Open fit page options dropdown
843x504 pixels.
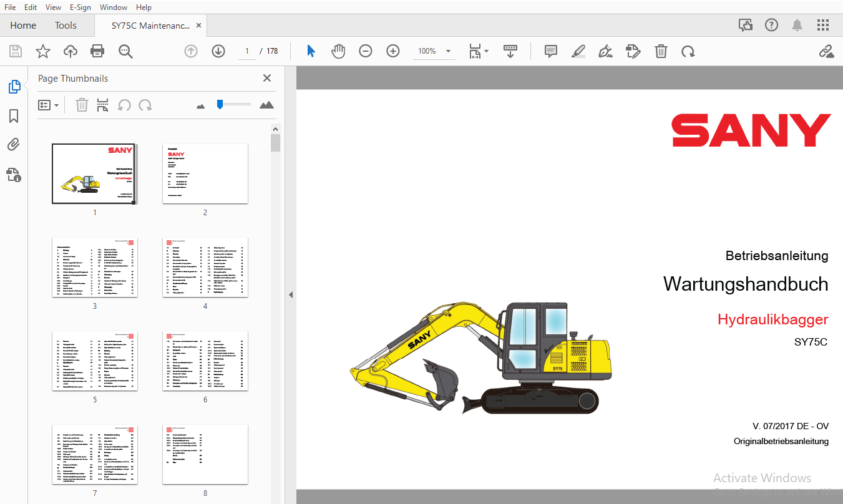coord(479,51)
